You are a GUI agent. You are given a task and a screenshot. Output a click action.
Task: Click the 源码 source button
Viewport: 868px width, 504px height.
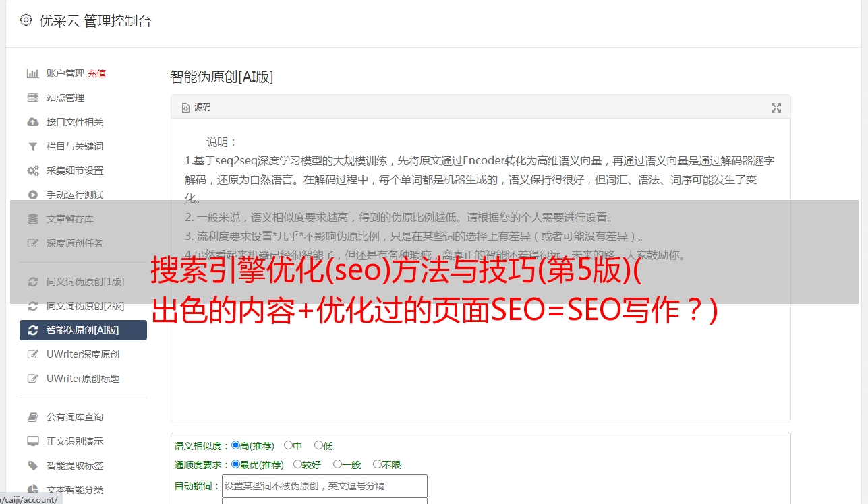point(196,107)
